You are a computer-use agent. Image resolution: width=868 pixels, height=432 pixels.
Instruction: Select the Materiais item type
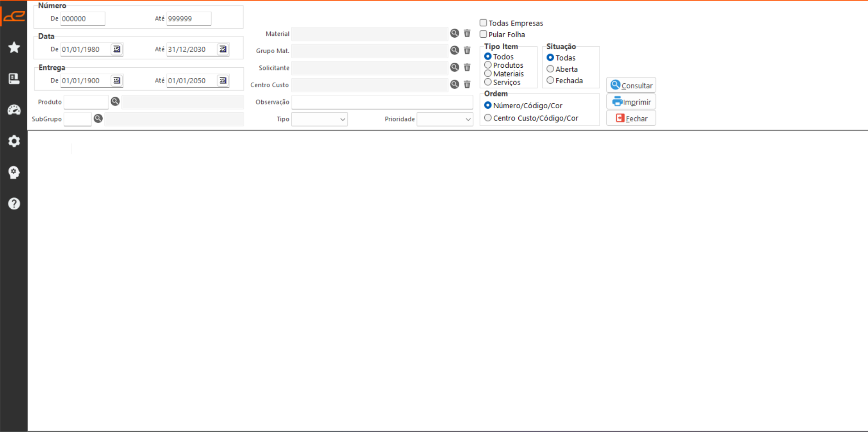point(488,74)
